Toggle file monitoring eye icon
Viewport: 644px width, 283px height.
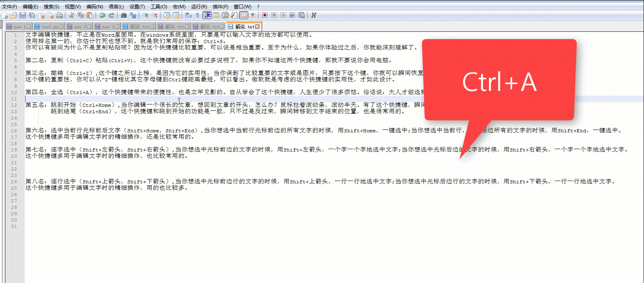tap(253, 15)
